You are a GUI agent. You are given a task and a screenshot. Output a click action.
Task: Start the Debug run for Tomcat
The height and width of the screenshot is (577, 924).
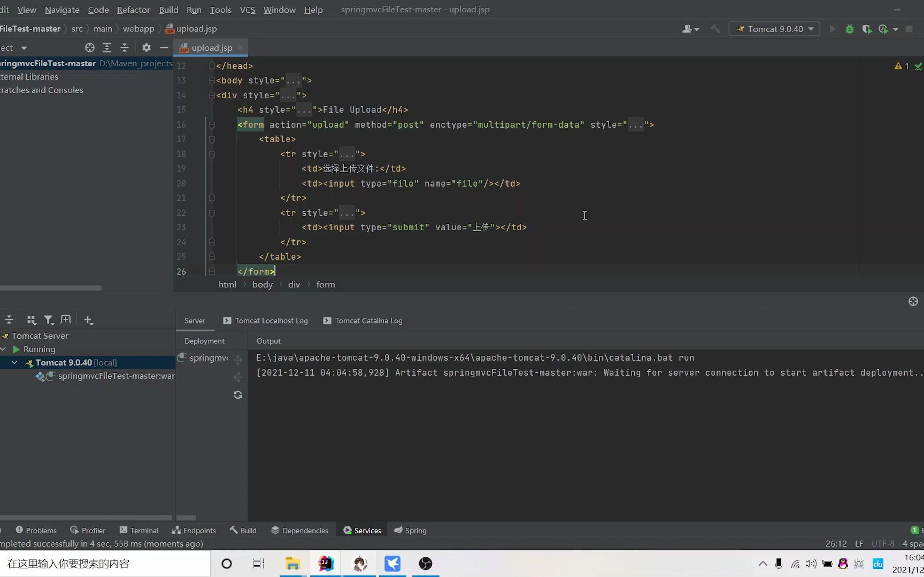coord(850,29)
